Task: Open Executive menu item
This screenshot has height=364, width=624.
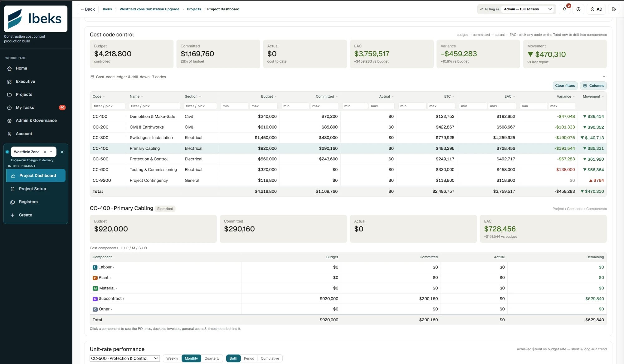Action: coord(25,81)
